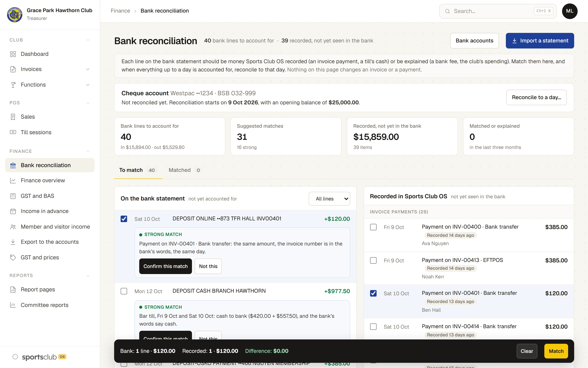Click the yellow Match button
Viewport: 588px width, 368px height.
556,351
